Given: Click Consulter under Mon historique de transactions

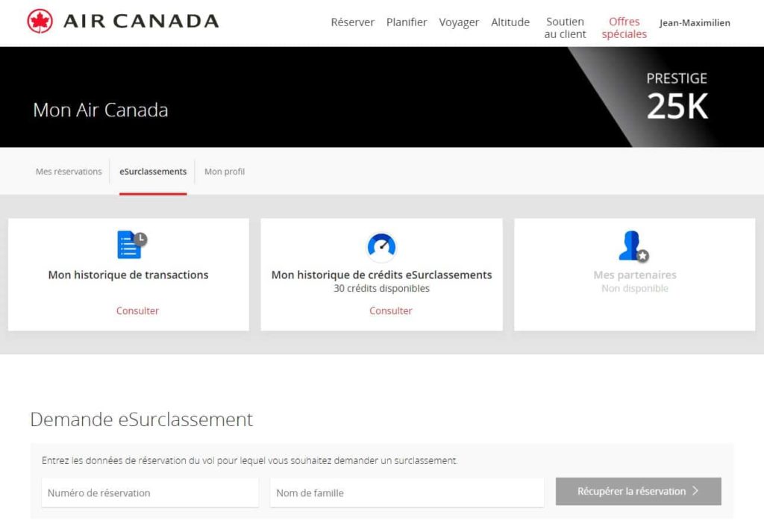Looking at the screenshot, I should [x=137, y=310].
